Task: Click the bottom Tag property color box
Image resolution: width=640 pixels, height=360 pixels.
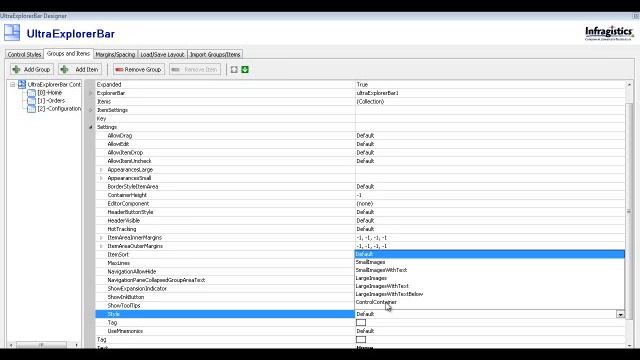Action: tap(361, 339)
